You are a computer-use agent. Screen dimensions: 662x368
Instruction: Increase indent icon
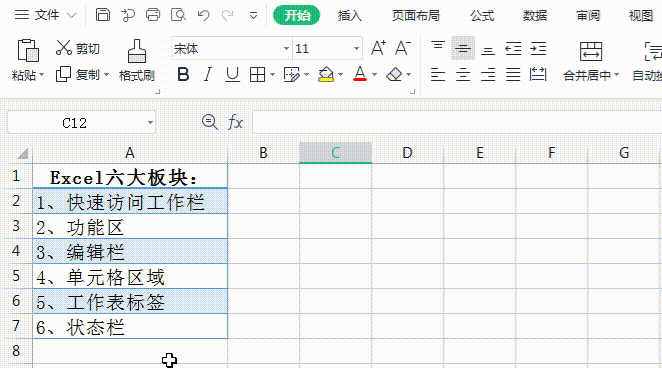tap(538, 49)
